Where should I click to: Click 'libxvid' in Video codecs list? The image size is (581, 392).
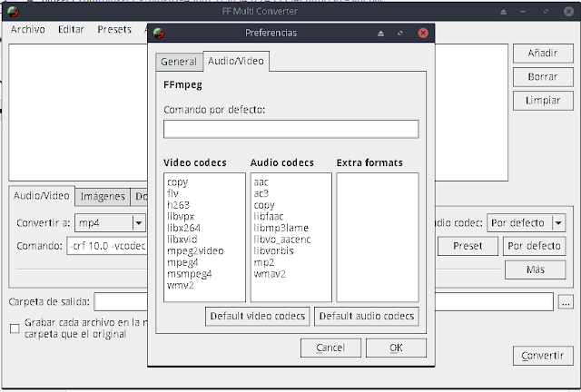click(182, 240)
